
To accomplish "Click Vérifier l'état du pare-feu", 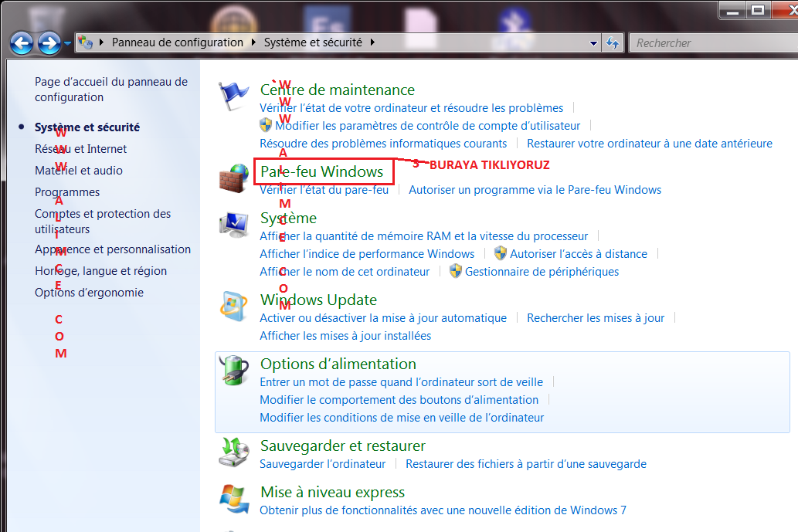I will [324, 190].
